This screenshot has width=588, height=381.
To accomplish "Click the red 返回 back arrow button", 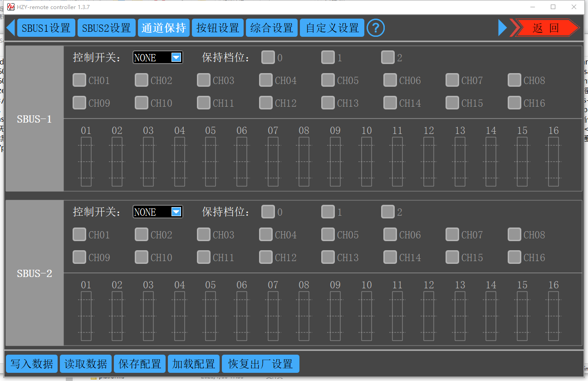I will 546,28.
